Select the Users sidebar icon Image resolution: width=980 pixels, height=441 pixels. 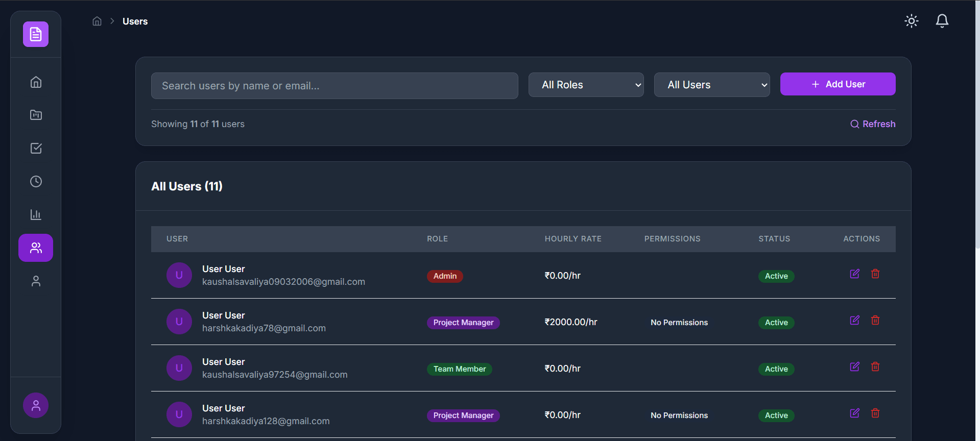[x=36, y=248]
